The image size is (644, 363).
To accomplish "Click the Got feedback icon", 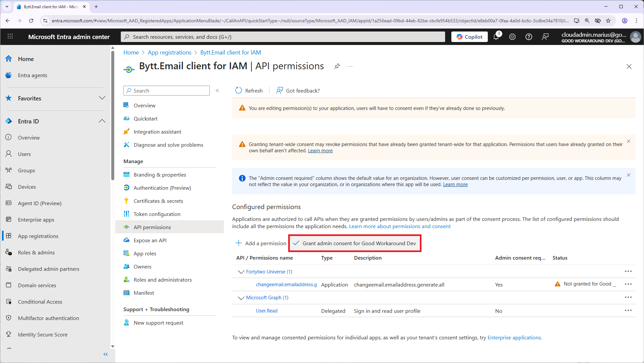I will [x=280, y=91].
